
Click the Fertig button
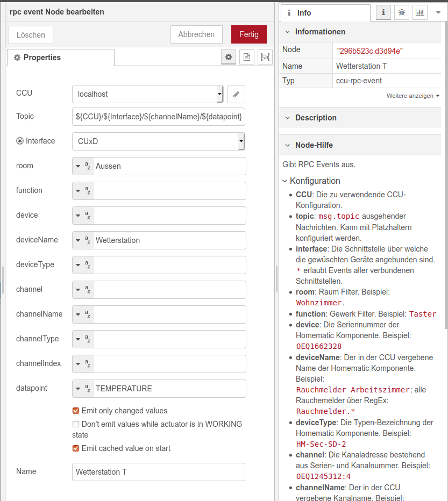(248, 34)
